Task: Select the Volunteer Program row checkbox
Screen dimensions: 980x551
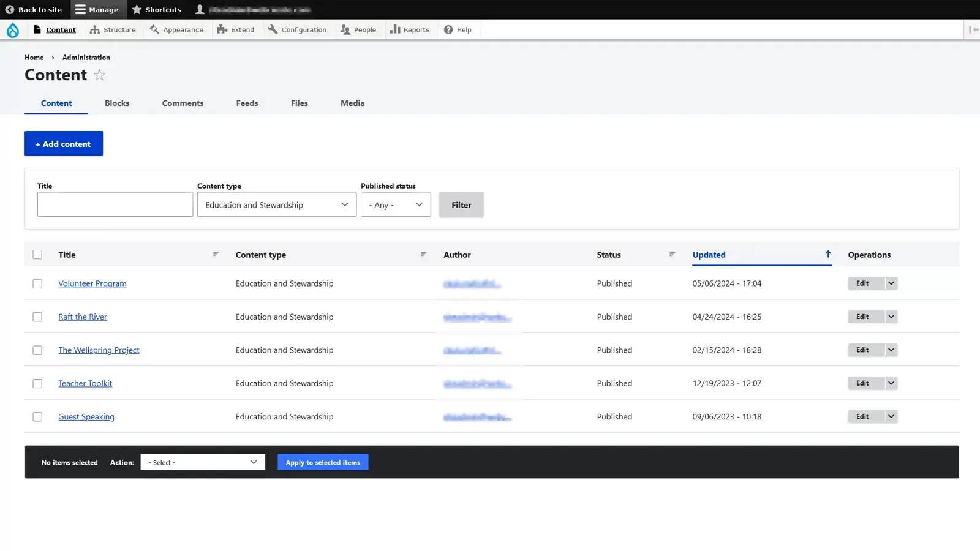Action: [x=37, y=284]
